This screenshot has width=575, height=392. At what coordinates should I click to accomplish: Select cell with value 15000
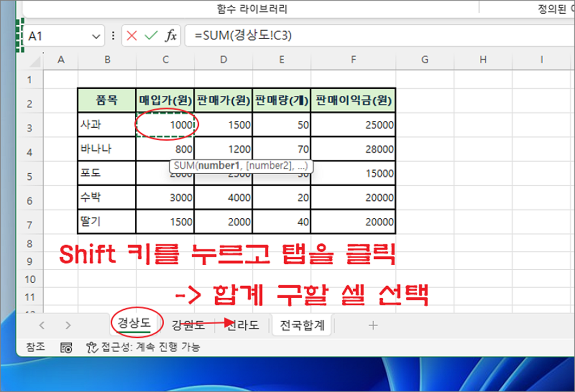[x=353, y=173]
